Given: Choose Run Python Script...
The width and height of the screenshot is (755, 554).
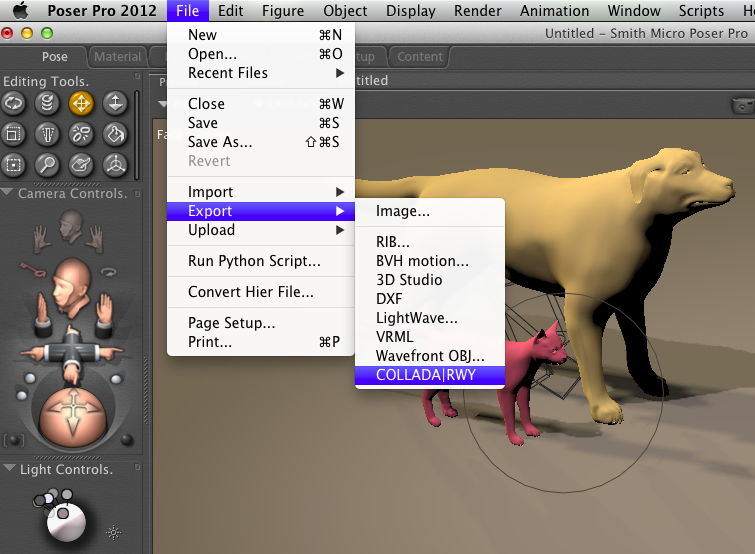Looking at the screenshot, I should (261, 261).
